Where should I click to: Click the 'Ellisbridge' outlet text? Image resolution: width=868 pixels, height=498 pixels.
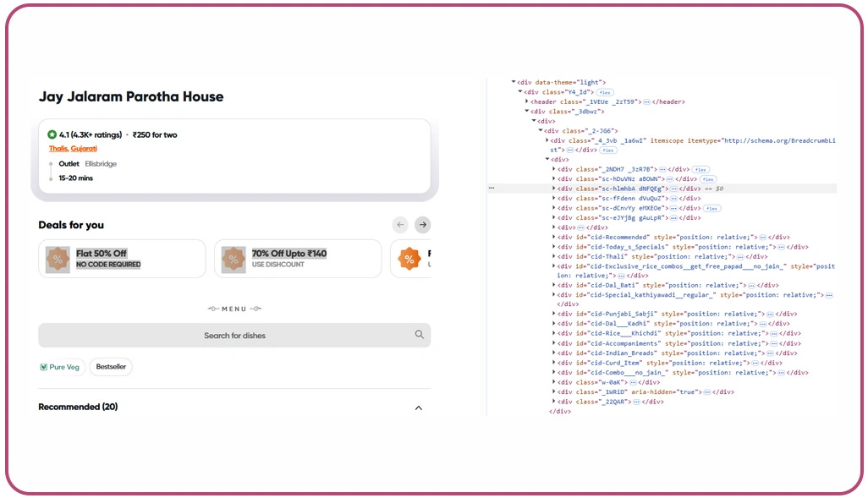tap(101, 164)
